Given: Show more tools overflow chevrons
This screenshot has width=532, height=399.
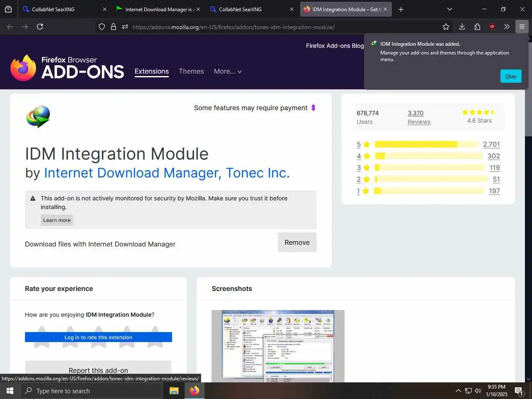Looking at the screenshot, I should pos(507,27).
